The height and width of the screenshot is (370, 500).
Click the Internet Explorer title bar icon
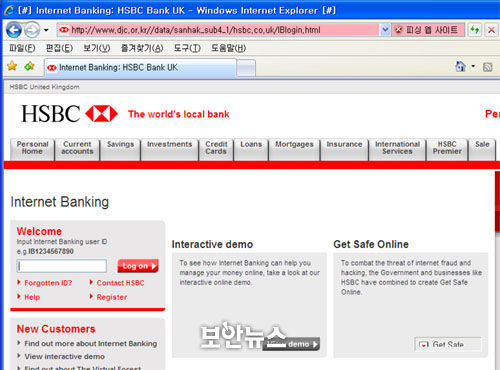(9, 10)
